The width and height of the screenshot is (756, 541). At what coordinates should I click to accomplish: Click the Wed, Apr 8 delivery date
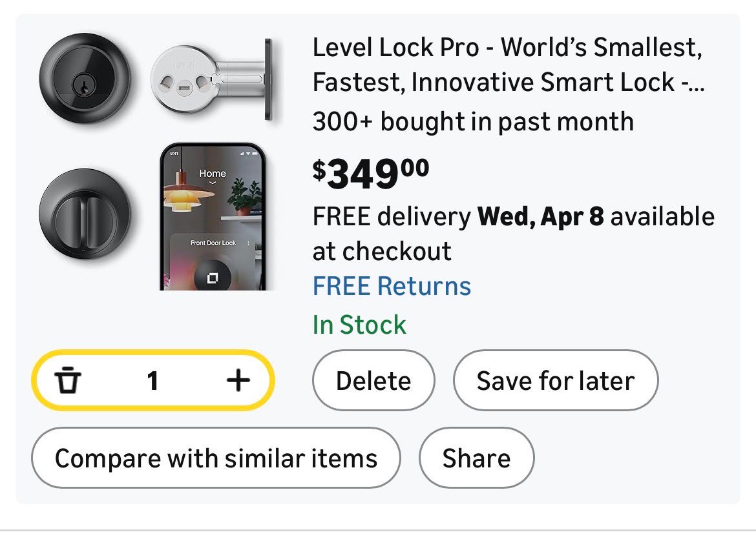pos(540,217)
